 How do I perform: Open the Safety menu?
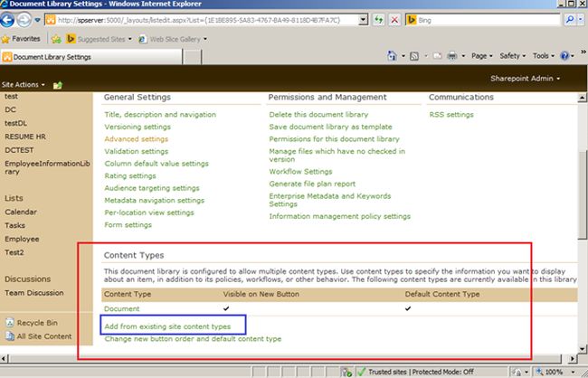[x=512, y=56]
